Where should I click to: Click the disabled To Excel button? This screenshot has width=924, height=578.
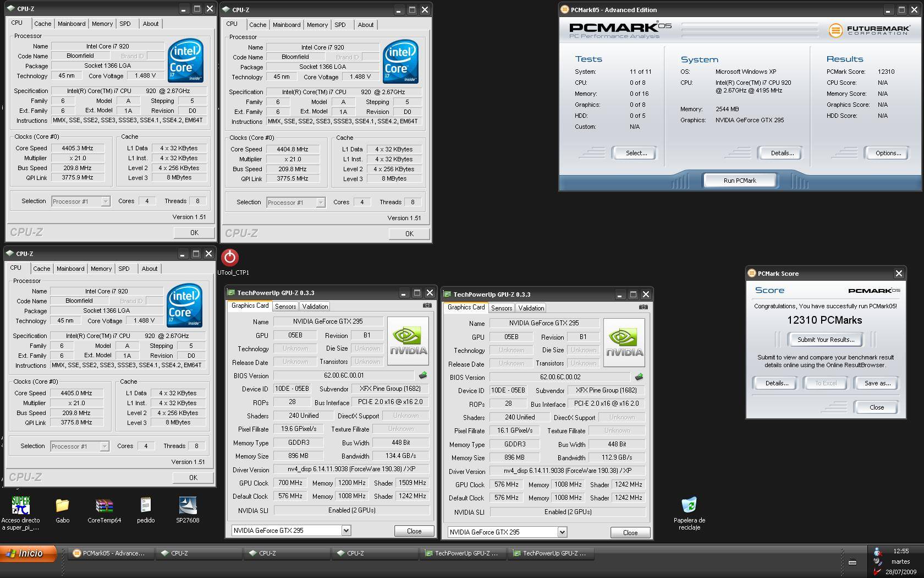coord(826,383)
